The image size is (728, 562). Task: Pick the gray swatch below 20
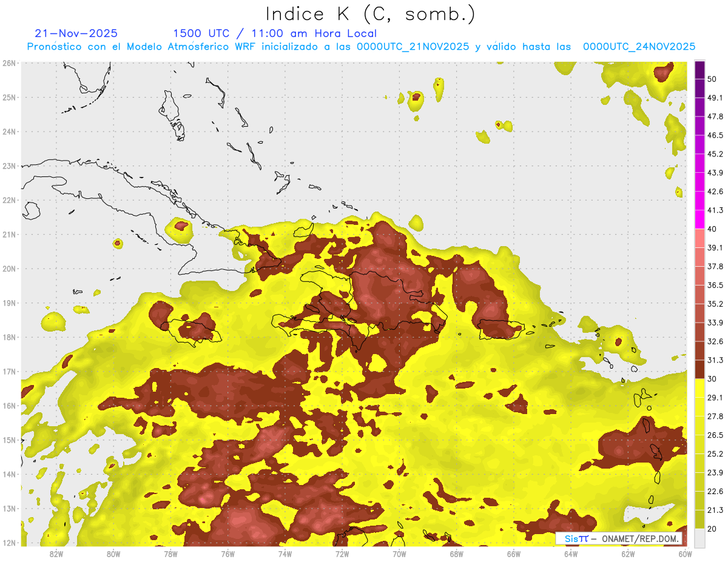click(x=699, y=538)
